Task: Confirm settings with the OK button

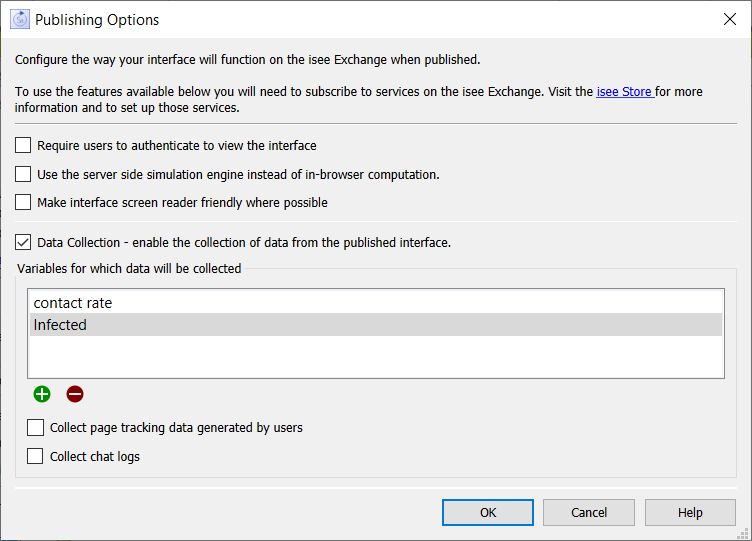Action: click(x=488, y=513)
